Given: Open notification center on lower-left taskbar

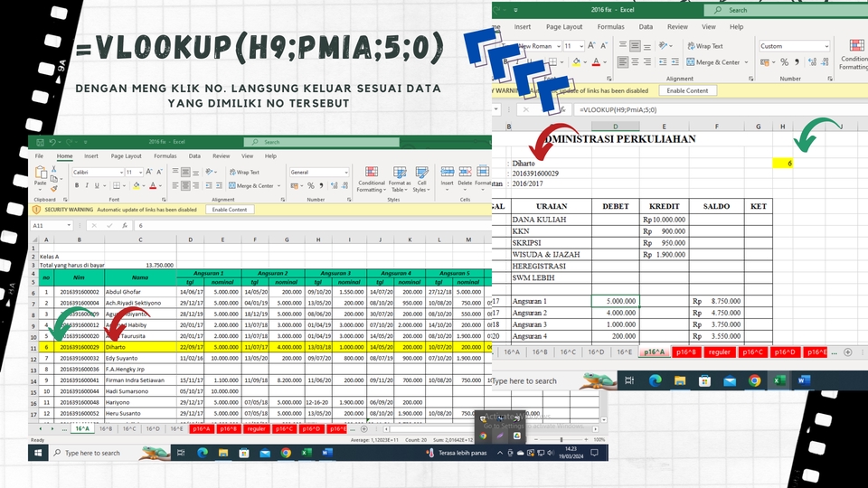Looking at the screenshot, I should tap(595, 453).
